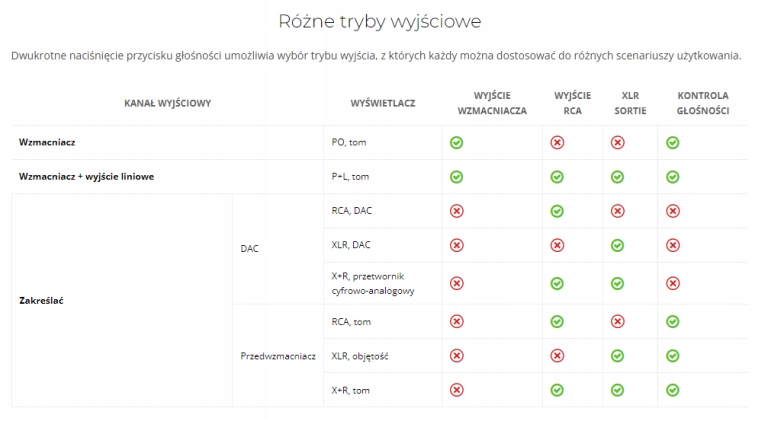
Task: Click the Kontrola głośności column header
Action: pos(703,103)
